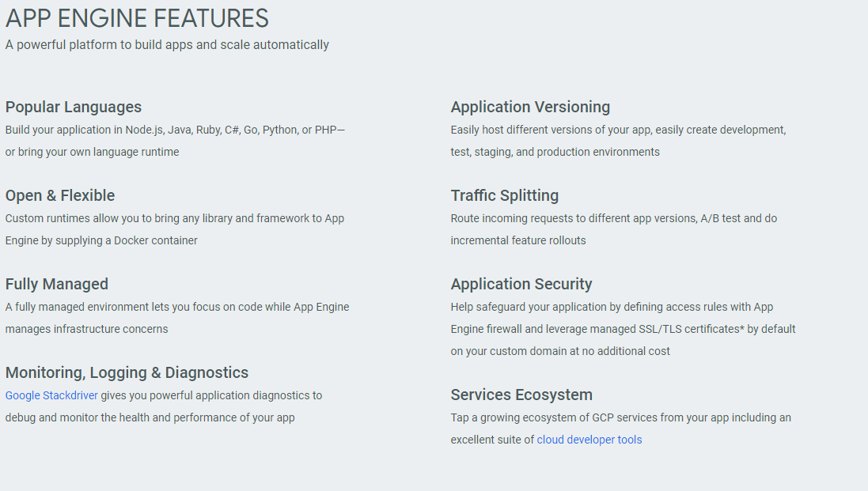This screenshot has width=868, height=491.
Task: Click the manages infrastructure concerns text
Action: [x=87, y=329]
